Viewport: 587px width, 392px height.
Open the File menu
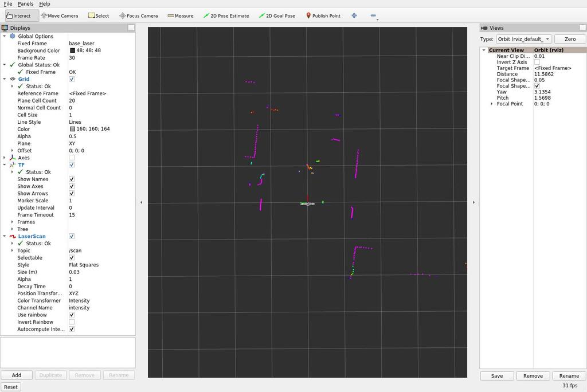coord(8,4)
